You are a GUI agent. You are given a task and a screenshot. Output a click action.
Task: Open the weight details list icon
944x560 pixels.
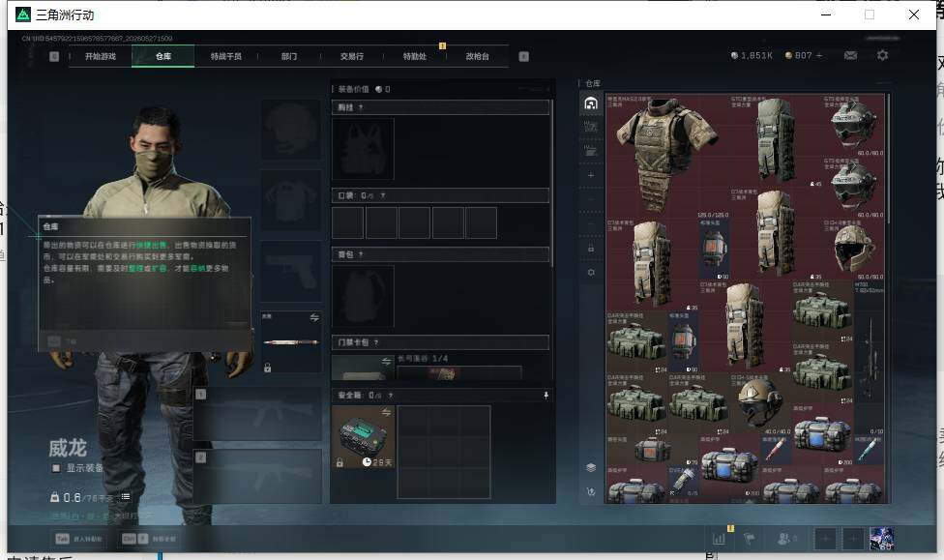(125, 497)
